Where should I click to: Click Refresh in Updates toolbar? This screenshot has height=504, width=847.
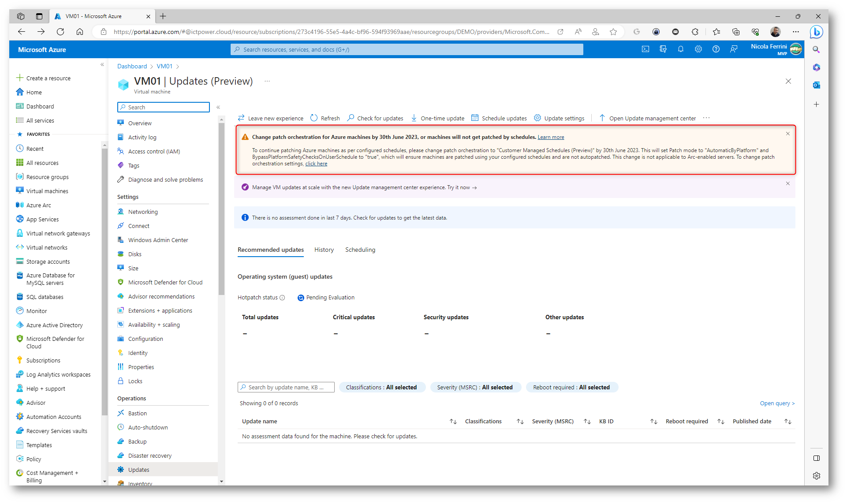[x=325, y=118]
